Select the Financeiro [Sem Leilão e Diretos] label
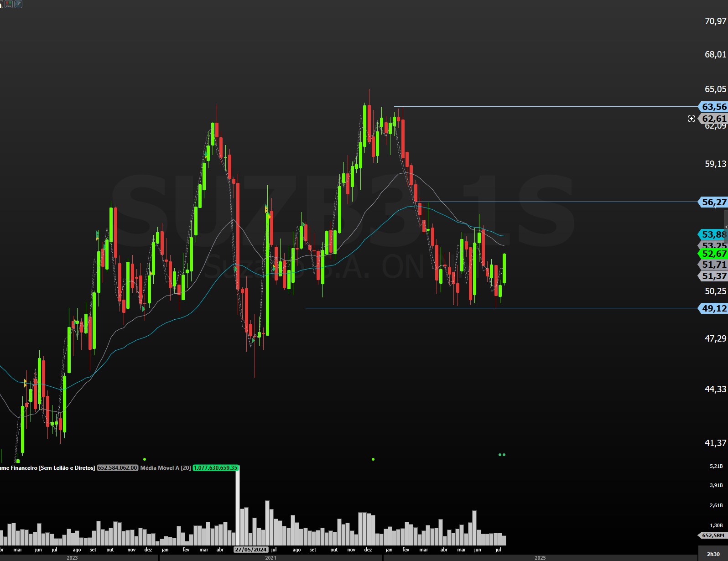Screen dimensions: 728x561 pos(52,468)
